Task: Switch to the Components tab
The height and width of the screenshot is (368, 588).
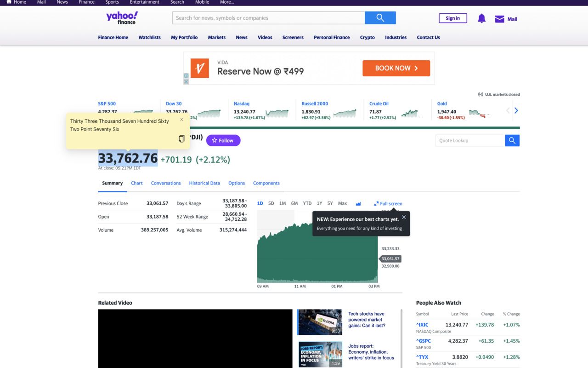Action: (266, 183)
